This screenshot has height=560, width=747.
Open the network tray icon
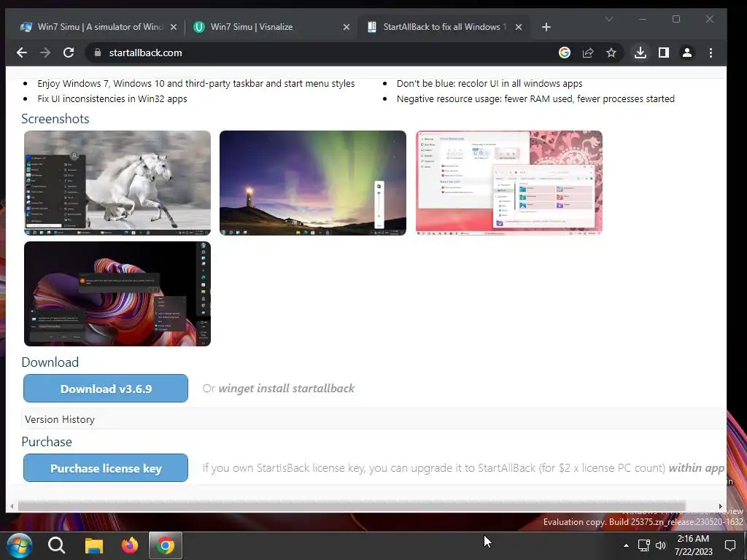(644, 545)
